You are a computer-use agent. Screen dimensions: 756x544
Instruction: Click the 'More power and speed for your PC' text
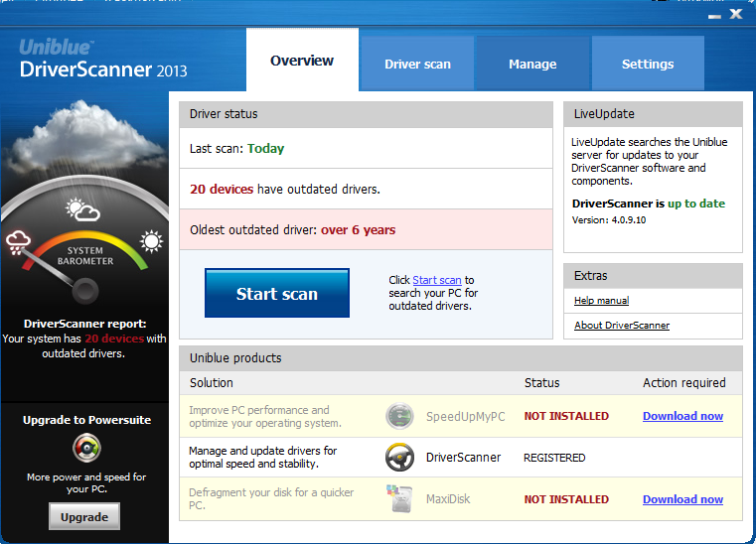click(86, 482)
